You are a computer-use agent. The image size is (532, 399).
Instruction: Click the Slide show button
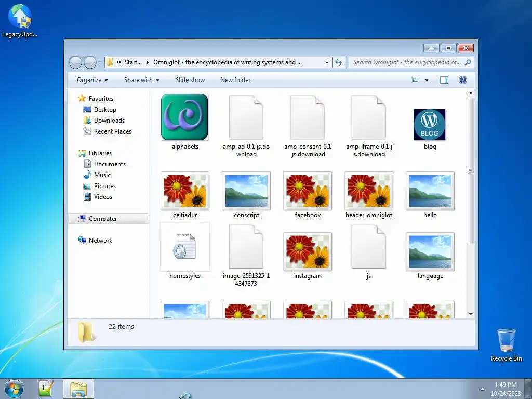pyautogui.click(x=190, y=80)
